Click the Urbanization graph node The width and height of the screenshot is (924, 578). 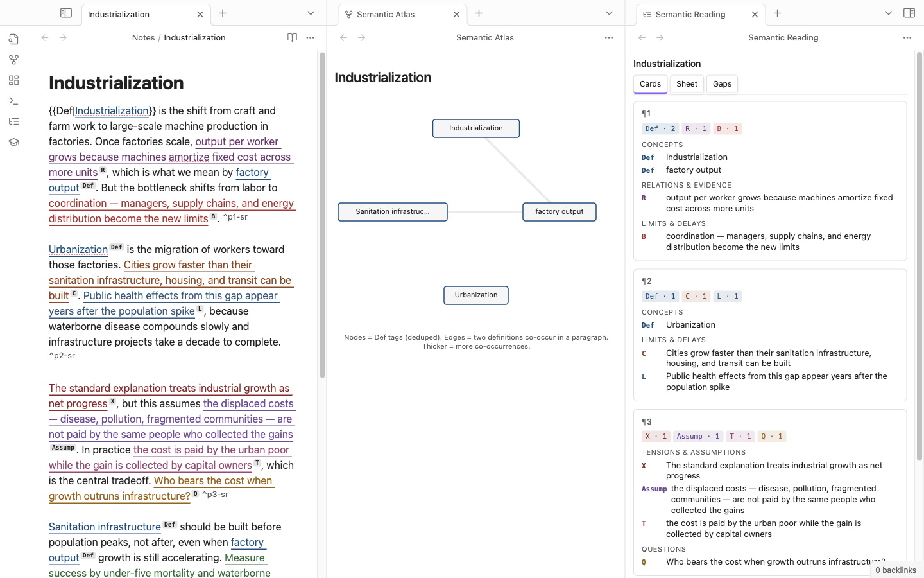476,295
